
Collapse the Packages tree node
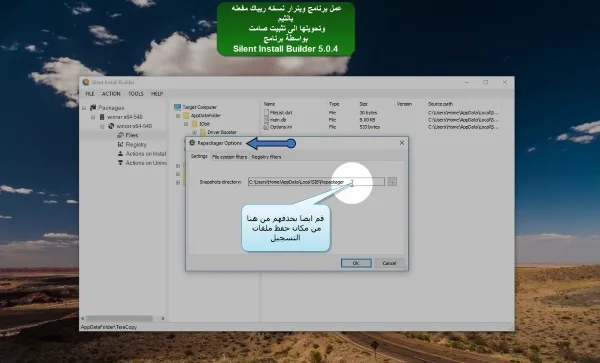84,108
